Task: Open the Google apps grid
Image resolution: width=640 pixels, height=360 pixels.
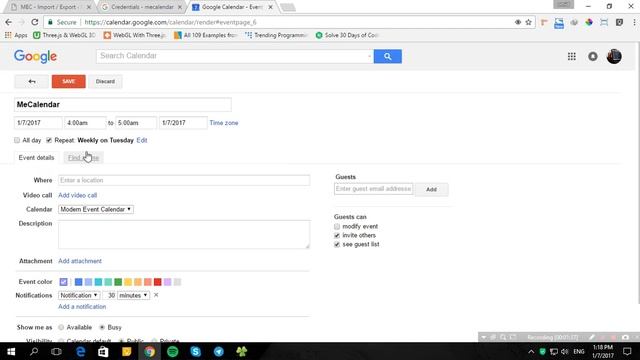Action: tap(571, 56)
